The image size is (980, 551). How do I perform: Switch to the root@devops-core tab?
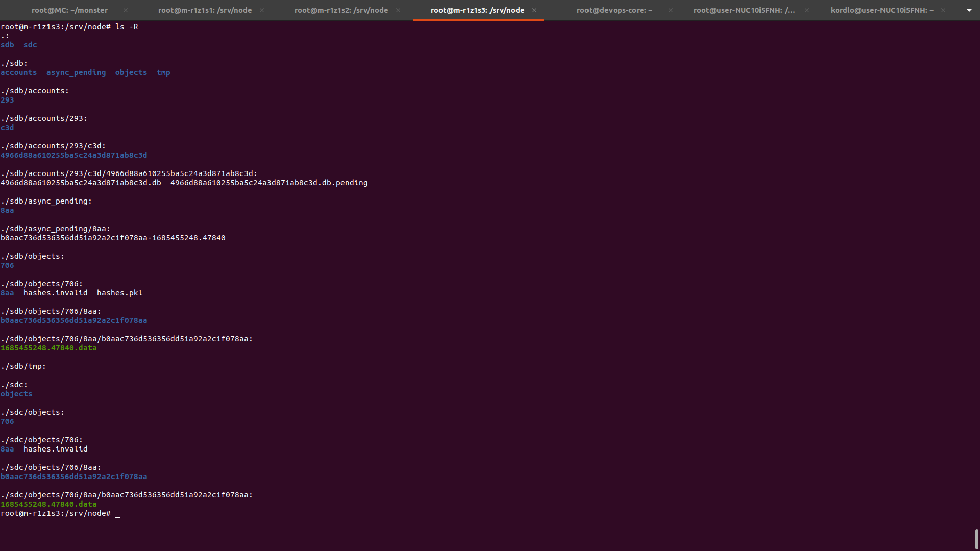pos(614,10)
